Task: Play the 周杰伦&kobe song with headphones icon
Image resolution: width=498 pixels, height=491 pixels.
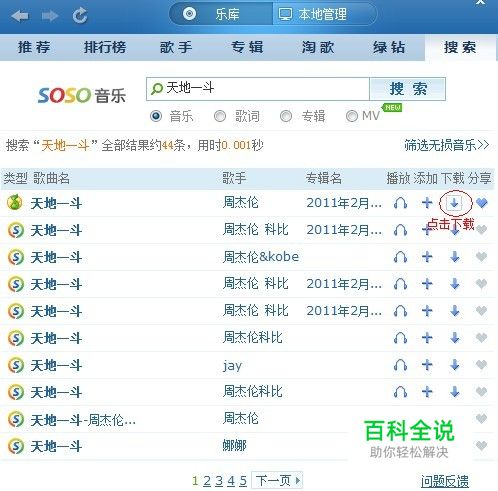Action: 400,257
